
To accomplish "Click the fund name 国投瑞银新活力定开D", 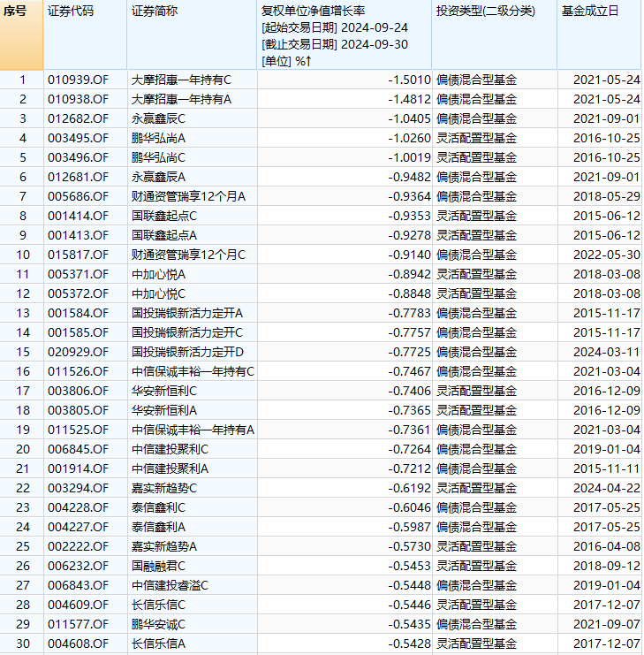I will click(x=187, y=352).
